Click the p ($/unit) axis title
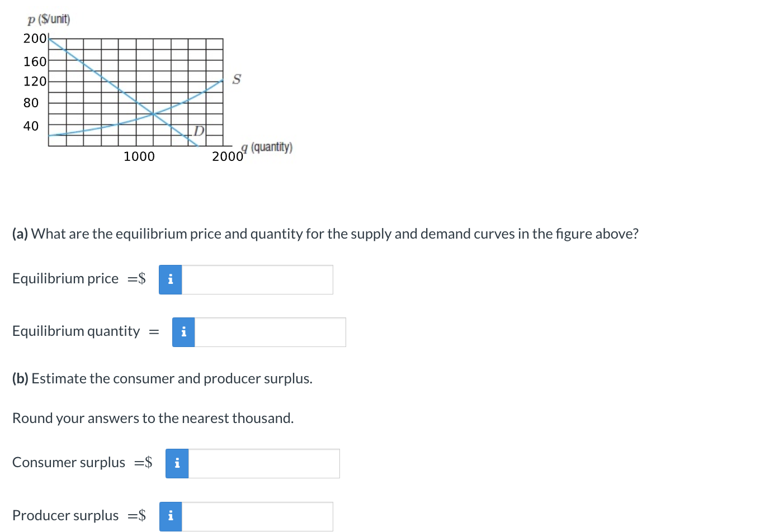The width and height of the screenshot is (765, 532). point(49,18)
